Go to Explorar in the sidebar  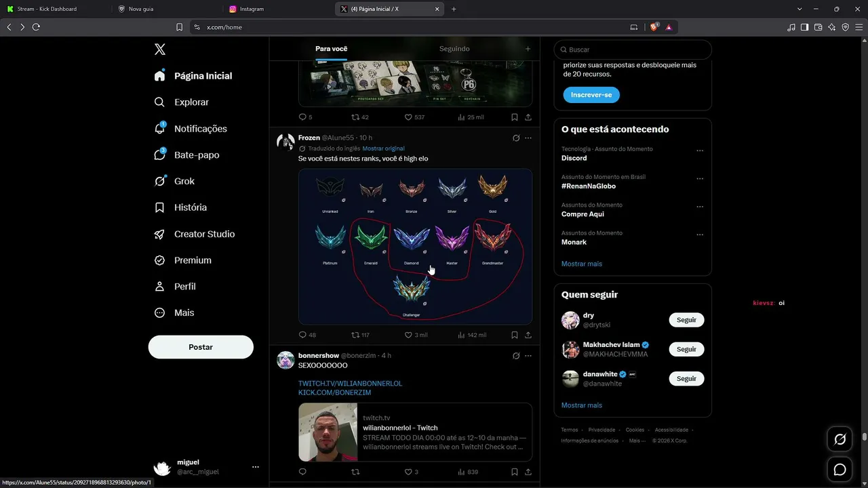click(x=182, y=102)
